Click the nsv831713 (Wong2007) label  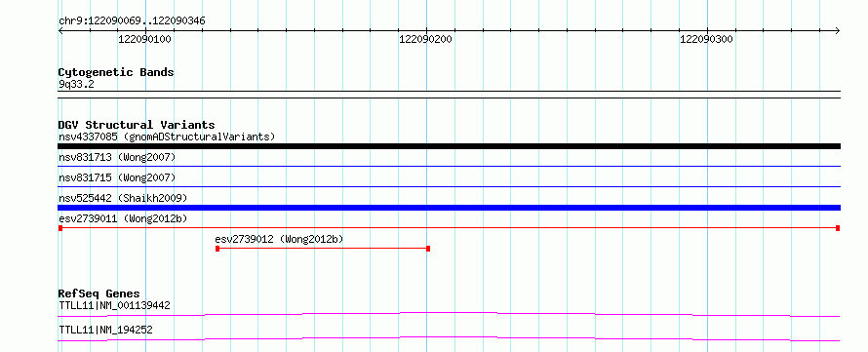point(117,157)
